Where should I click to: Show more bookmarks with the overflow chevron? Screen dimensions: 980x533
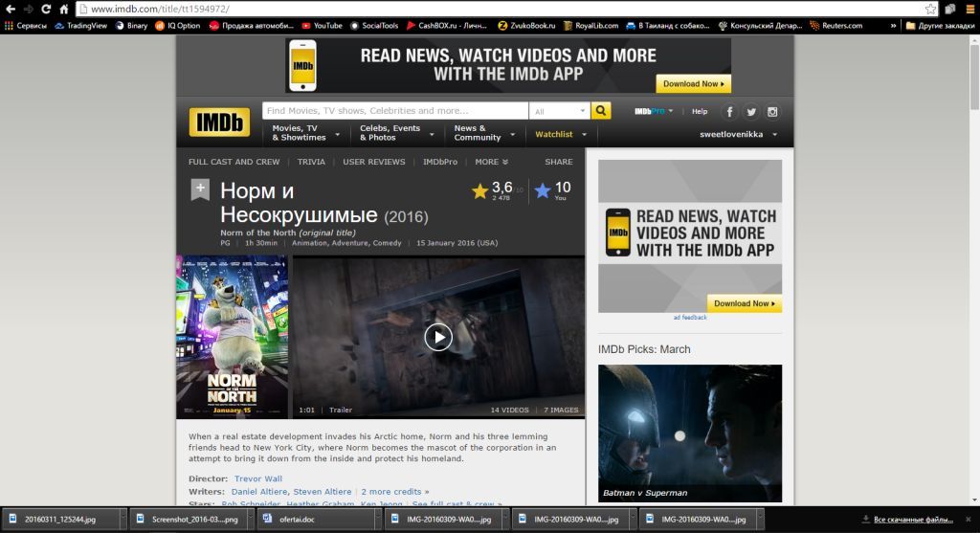[x=893, y=26]
